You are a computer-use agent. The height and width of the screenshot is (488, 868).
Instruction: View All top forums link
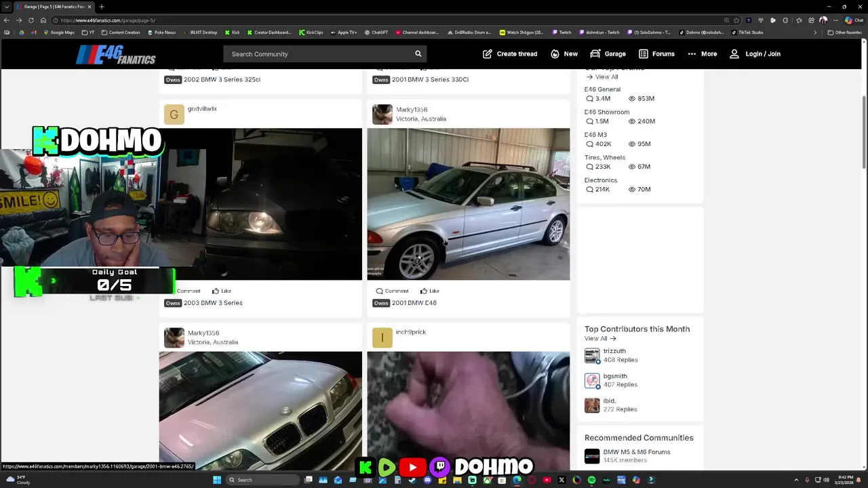tap(601, 77)
